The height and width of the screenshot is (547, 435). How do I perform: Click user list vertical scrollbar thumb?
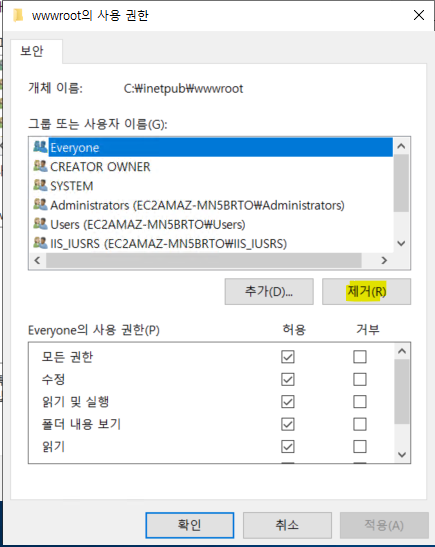[x=401, y=183]
